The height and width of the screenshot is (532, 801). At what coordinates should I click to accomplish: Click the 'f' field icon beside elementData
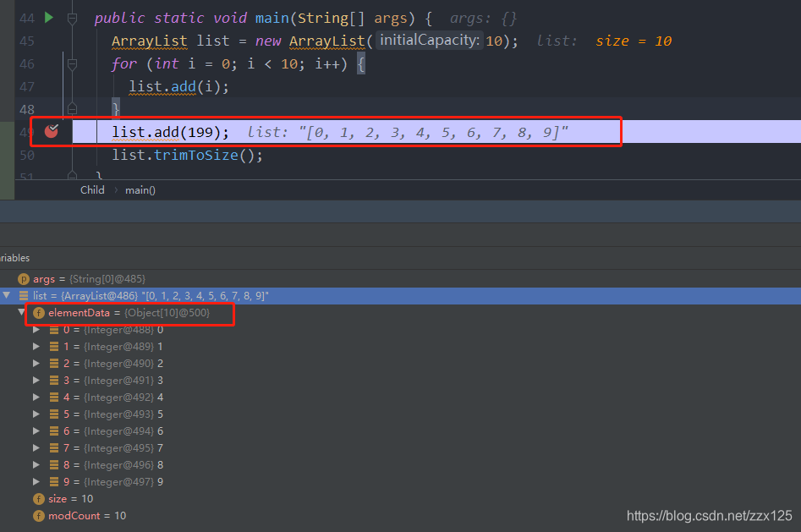click(38, 313)
